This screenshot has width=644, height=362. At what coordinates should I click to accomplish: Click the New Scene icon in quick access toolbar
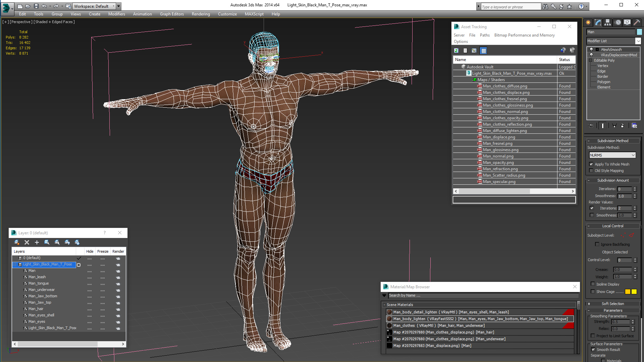[x=20, y=6]
